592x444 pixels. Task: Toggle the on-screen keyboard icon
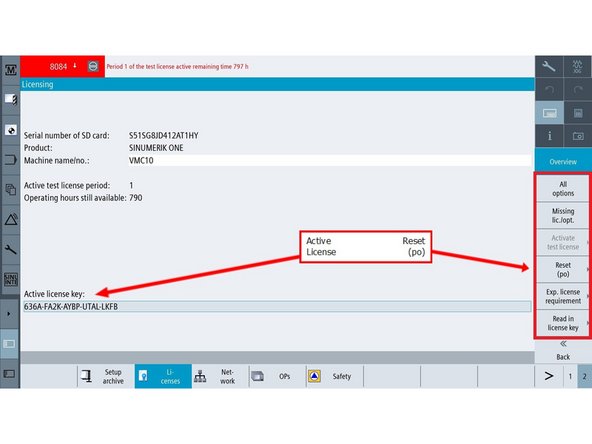click(549, 113)
